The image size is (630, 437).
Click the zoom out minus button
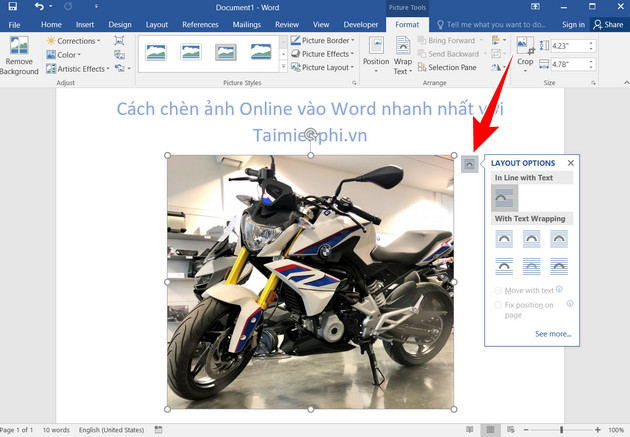tap(526, 429)
